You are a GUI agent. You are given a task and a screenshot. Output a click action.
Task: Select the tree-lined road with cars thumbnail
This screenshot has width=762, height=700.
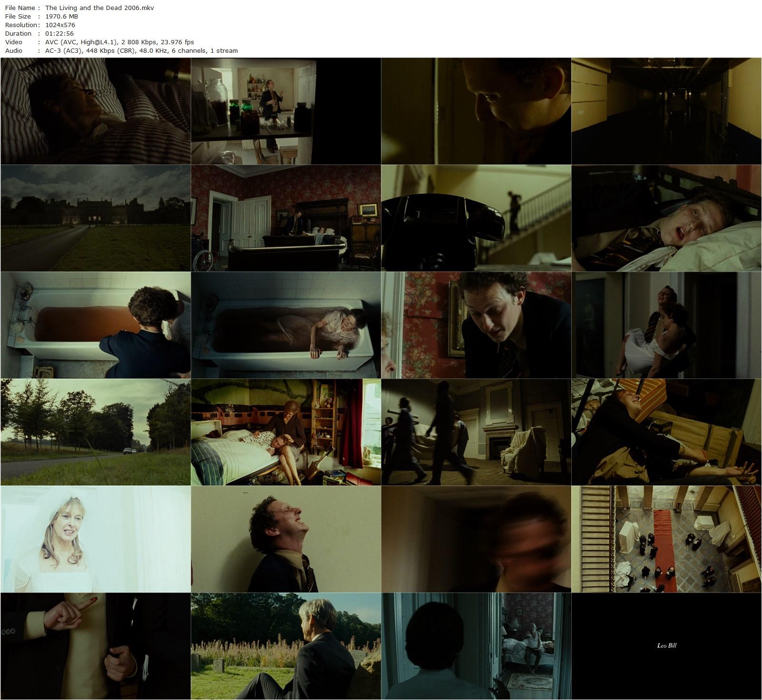pos(96,432)
